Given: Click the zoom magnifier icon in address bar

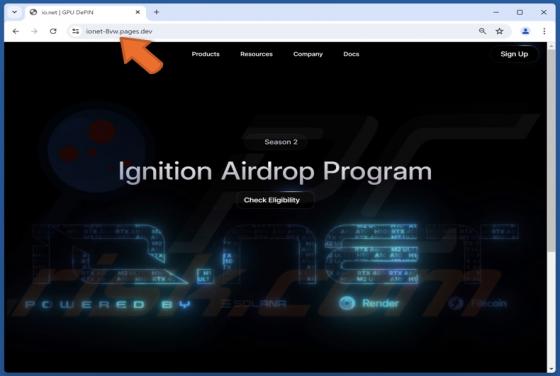Looking at the screenshot, I should 482,31.
